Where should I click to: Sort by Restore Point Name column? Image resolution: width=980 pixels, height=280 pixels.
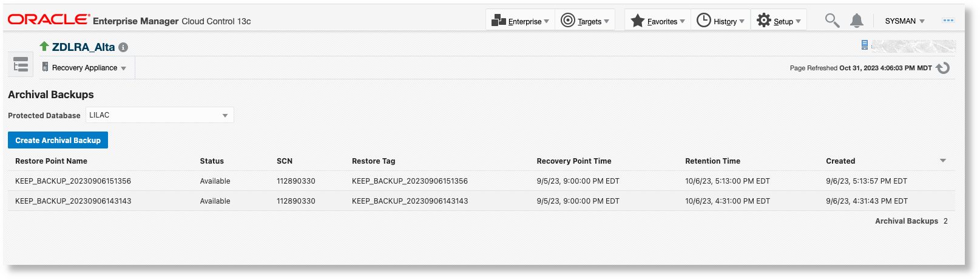[x=51, y=161]
